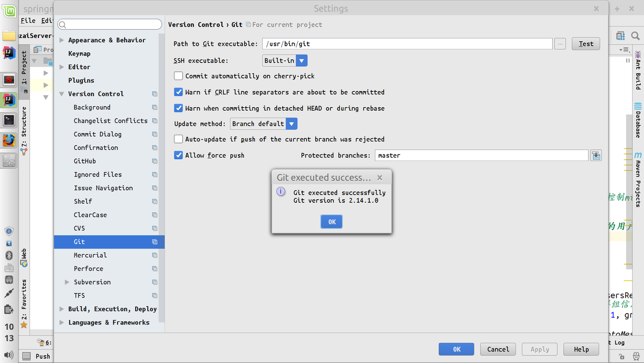Screen dimensions: 644x363
Task: Open the protected branches expand icon
Action: coord(596,155)
